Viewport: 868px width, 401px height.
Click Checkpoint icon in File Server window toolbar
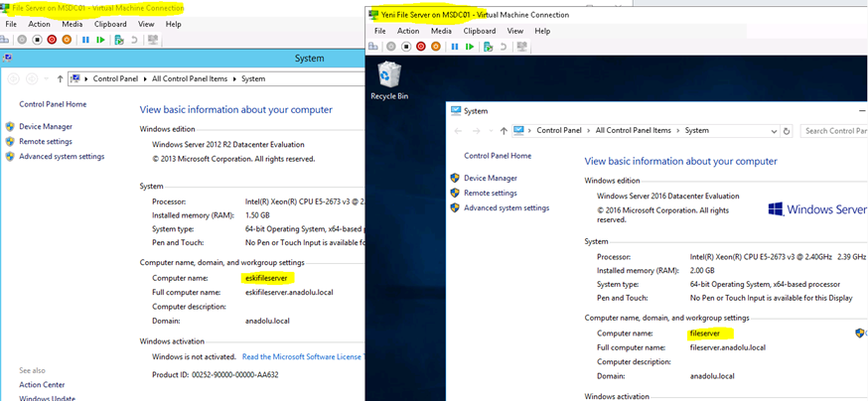(x=119, y=40)
